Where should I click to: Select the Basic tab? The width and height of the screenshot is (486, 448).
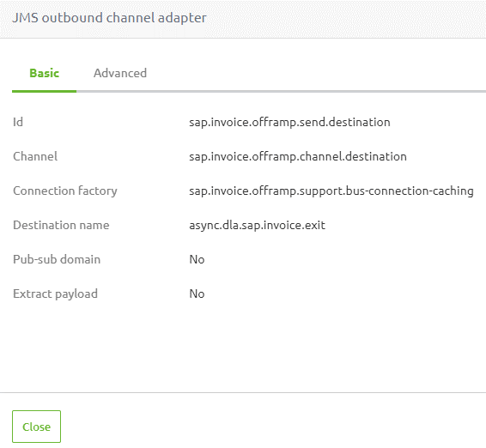(45, 74)
